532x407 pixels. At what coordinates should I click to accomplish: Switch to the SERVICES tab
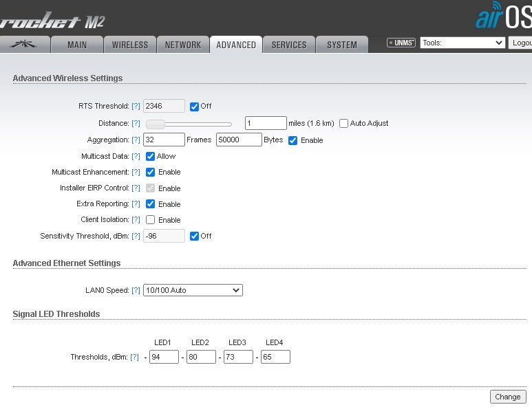[x=289, y=45]
